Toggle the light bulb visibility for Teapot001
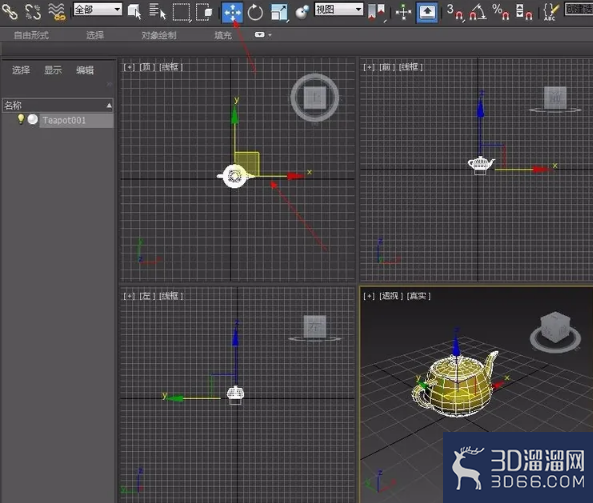Screen dimensions: 593x503 tap(21, 119)
